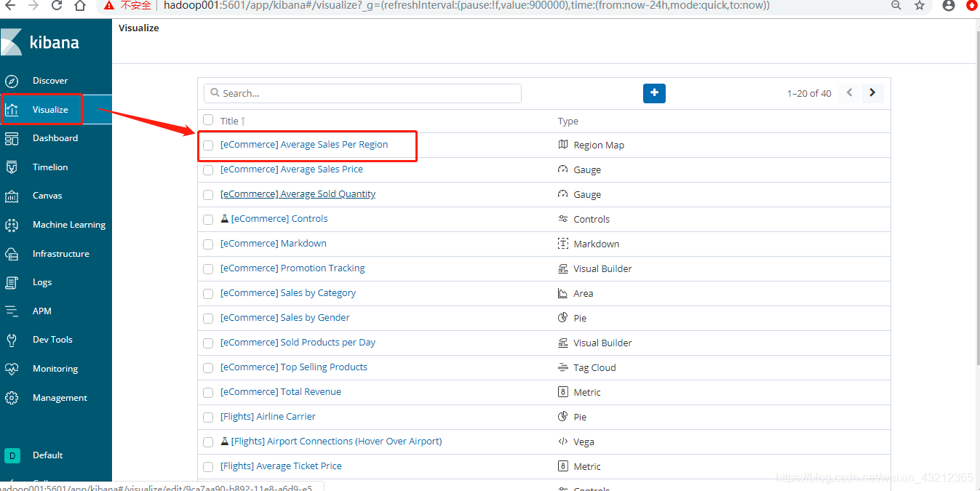Open [eCommerce] Sold Products per Day link
This screenshot has width=980, height=491.
[x=298, y=343]
